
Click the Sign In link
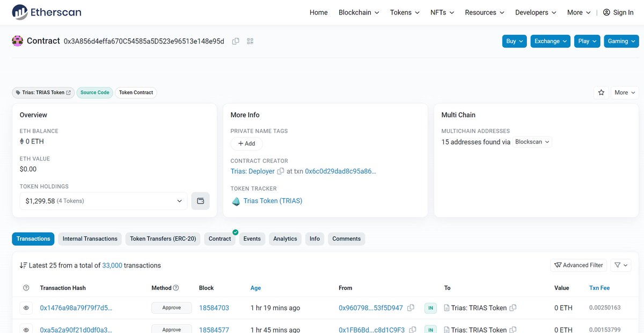[623, 12]
